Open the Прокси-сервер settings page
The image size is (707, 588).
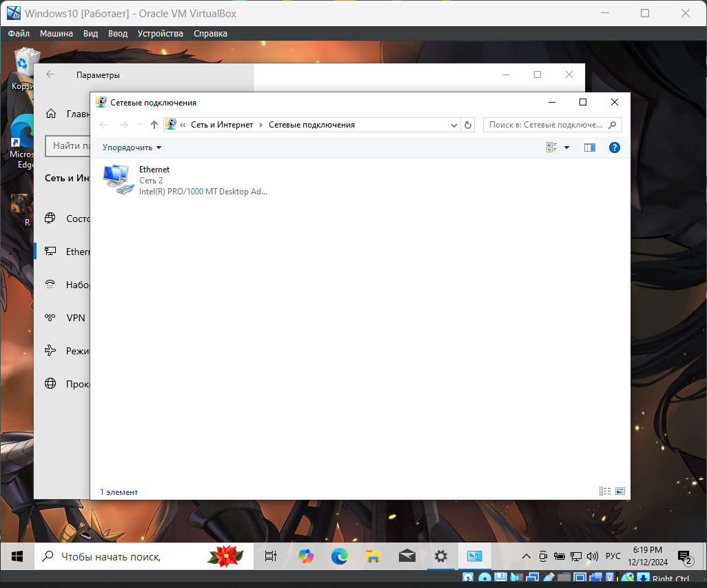[x=62, y=384]
